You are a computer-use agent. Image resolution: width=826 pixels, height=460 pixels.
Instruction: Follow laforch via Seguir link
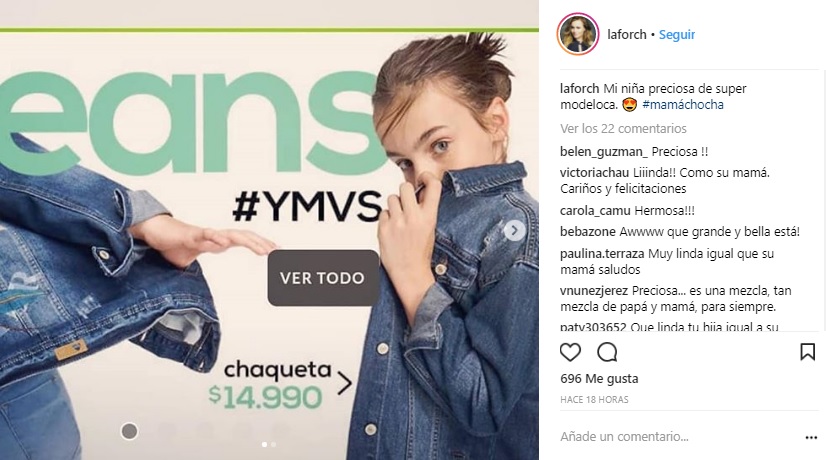pyautogui.click(x=677, y=35)
